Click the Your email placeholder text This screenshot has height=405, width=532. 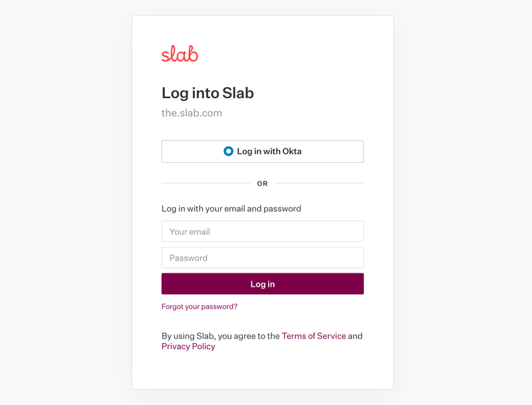click(x=190, y=231)
